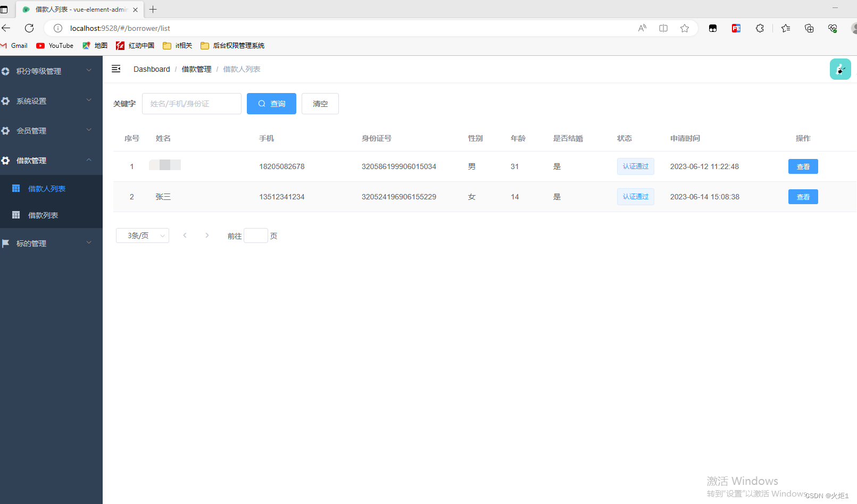Open 红动中国 bookmark
857x504 pixels.
pyautogui.click(x=135, y=46)
